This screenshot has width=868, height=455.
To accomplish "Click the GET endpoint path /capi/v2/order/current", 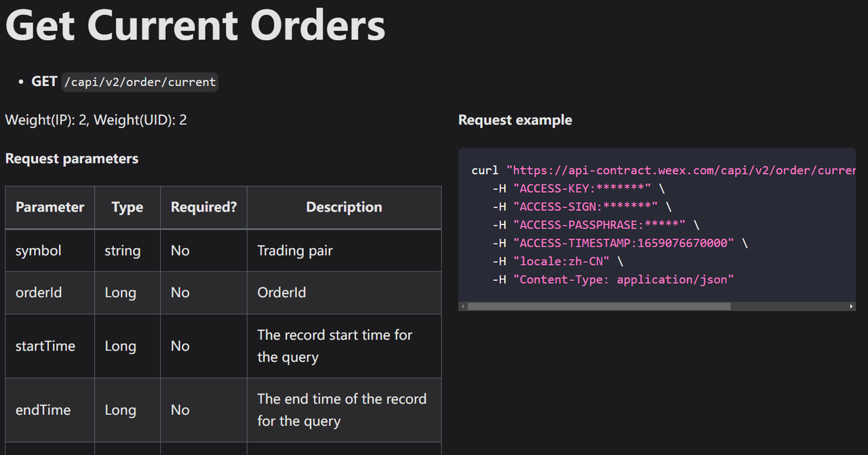I will pyautogui.click(x=140, y=81).
